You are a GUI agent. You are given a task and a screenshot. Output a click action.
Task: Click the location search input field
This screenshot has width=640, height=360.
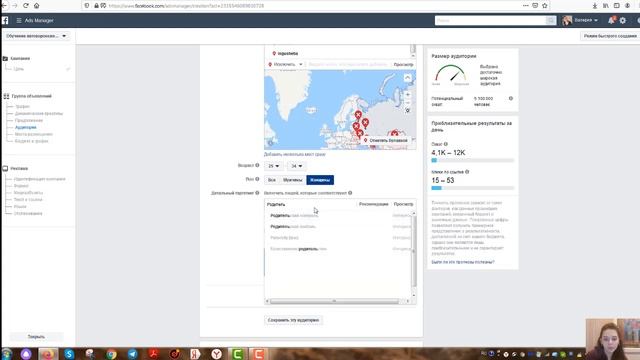(x=348, y=64)
